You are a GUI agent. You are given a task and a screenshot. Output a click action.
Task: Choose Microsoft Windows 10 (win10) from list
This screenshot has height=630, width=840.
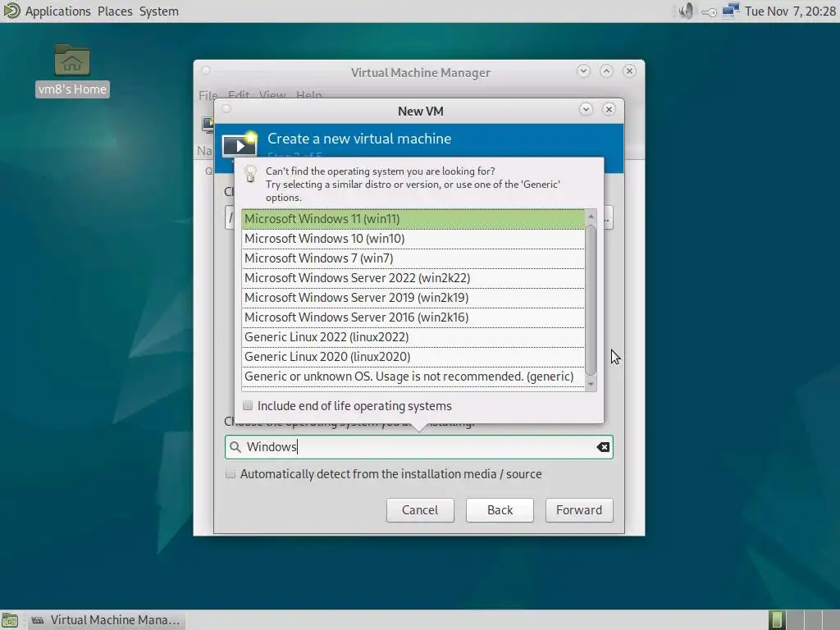click(413, 239)
